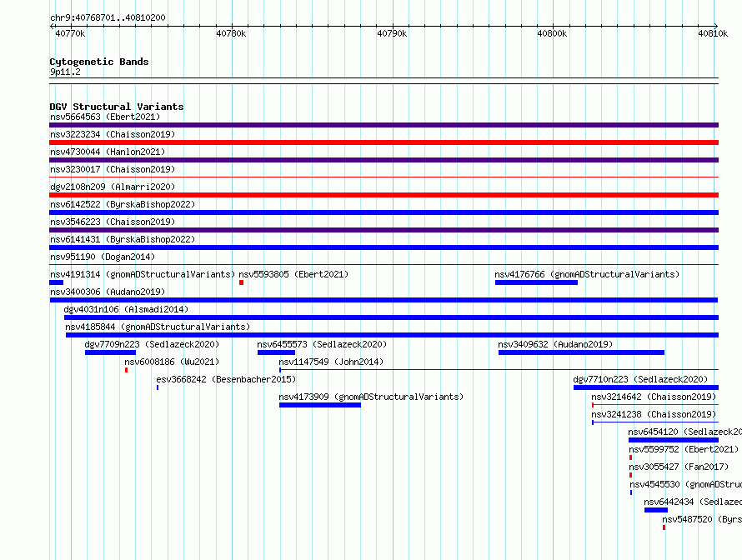The height and width of the screenshot is (560, 742).
Task: Click the red nsv6008186 feature mark
Action: pyautogui.click(x=127, y=370)
